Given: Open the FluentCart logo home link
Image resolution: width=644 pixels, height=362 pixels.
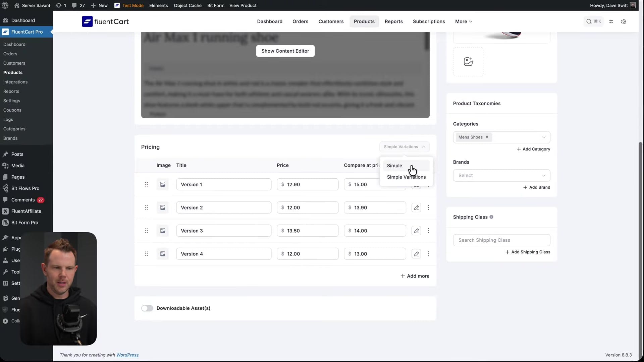Looking at the screenshot, I should tap(105, 21).
